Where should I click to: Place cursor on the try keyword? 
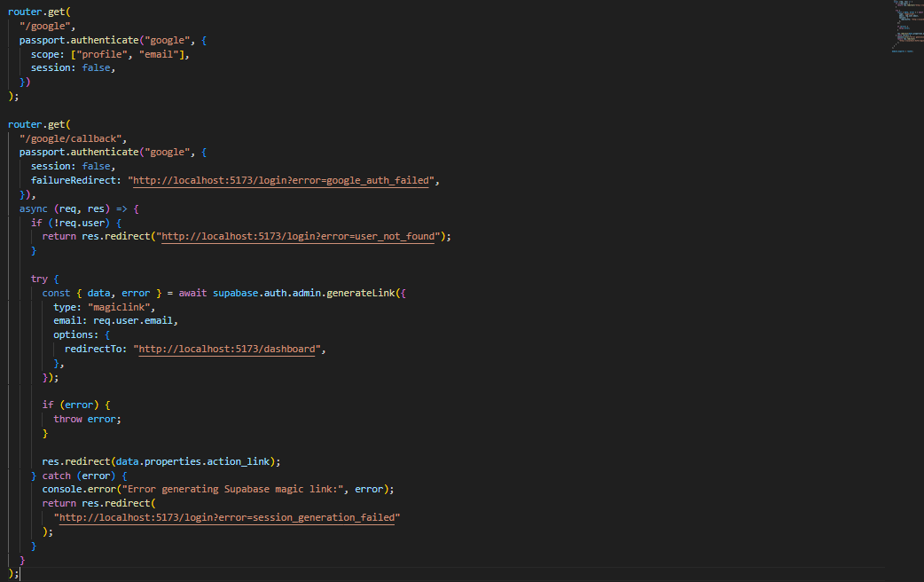coord(39,279)
